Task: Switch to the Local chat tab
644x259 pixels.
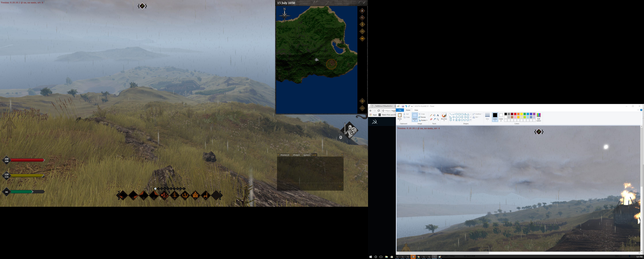Action: coord(314,155)
